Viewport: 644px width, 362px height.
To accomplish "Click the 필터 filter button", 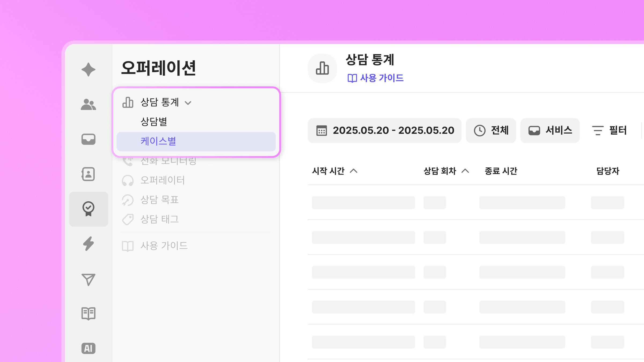I will point(609,131).
